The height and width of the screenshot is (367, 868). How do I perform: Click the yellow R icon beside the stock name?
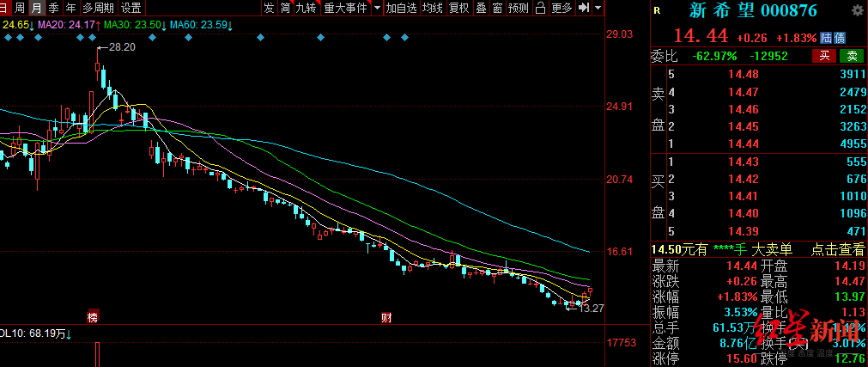[657, 10]
